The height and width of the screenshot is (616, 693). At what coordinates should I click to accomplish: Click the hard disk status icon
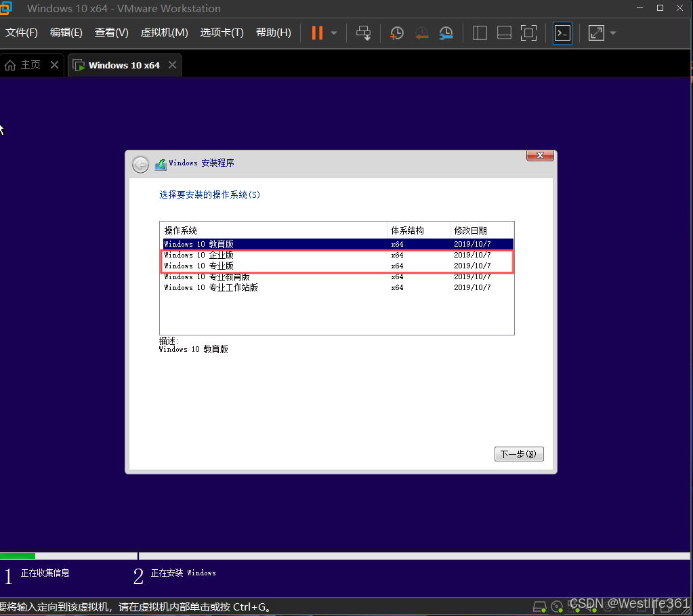(x=539, y=607)
